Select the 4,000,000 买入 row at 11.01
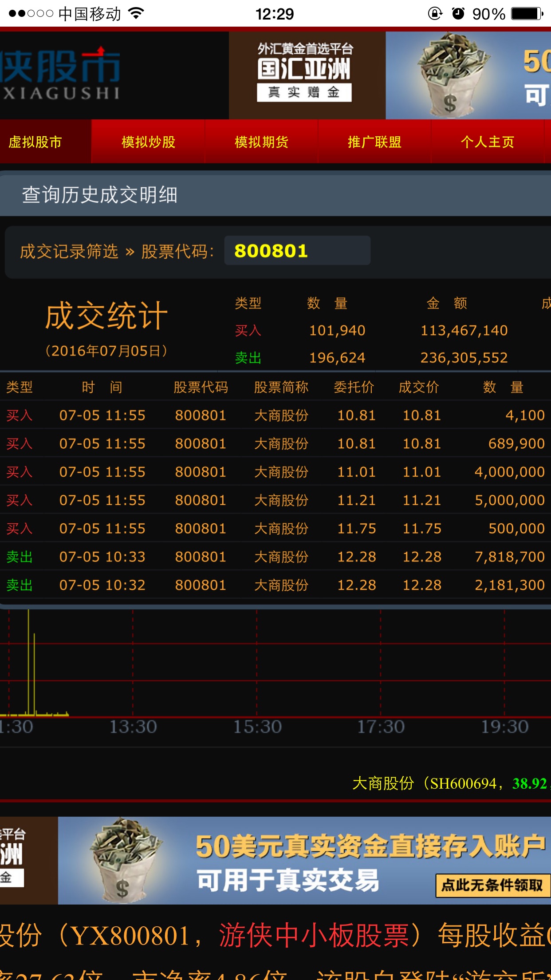Viewport: 551px width, 980px height. click(x=275, y=472)
